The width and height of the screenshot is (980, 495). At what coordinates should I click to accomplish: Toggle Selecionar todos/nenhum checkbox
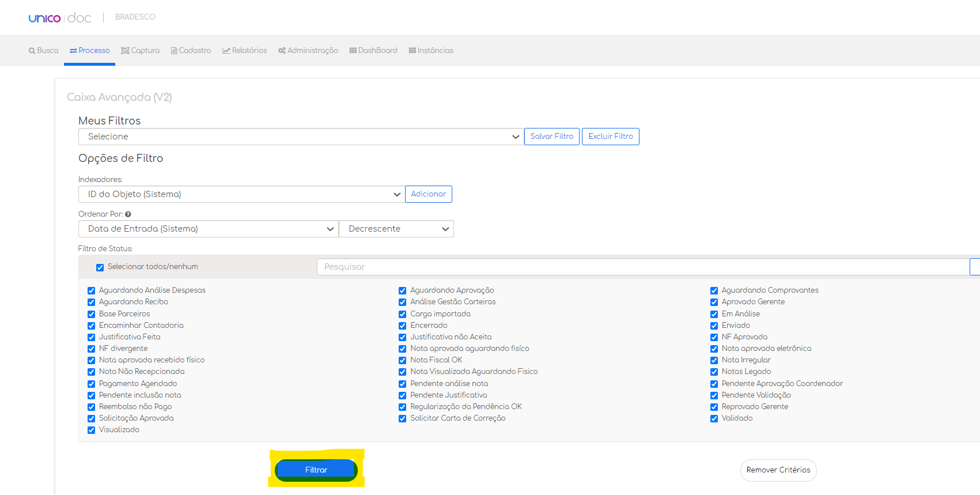click(x=100, y=267)
